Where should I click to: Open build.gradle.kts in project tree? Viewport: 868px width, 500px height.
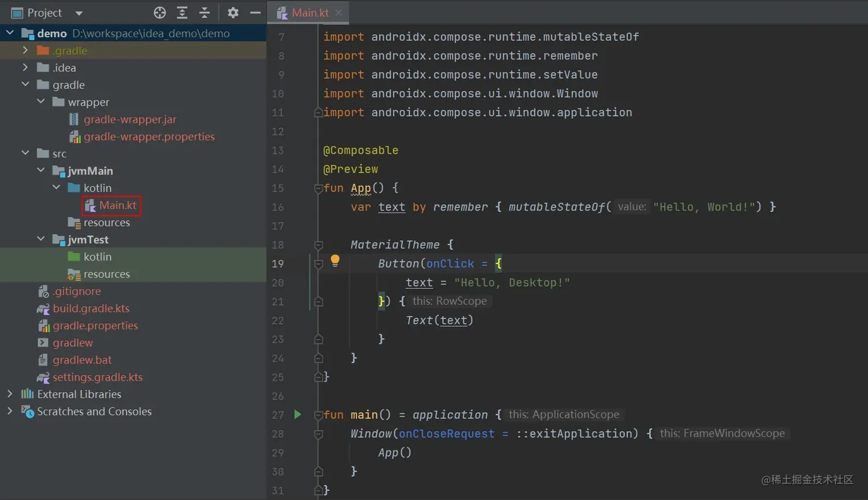tap(91, 309)
